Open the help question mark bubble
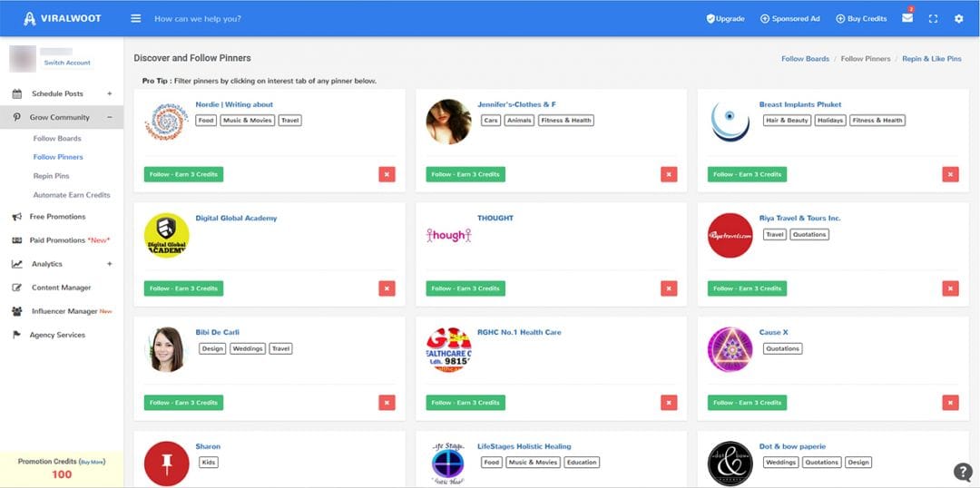 [963, 472]
